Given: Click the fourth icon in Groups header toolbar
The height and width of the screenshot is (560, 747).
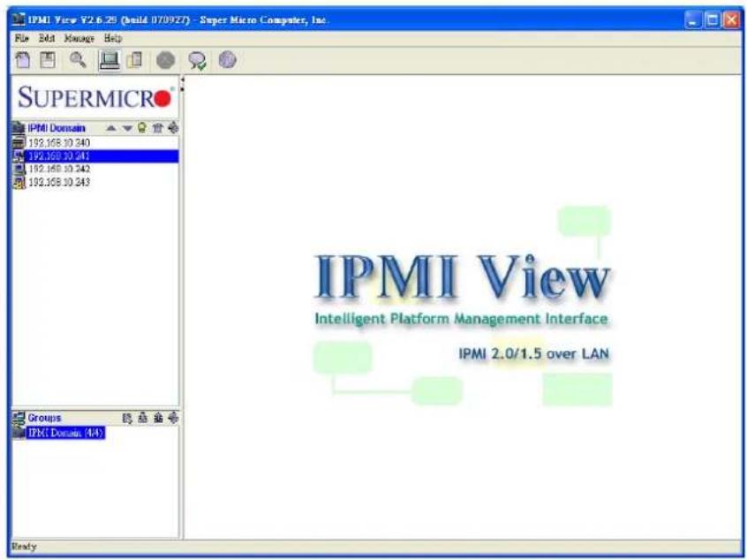Looking at the screenshot, I should click(173, 418).
